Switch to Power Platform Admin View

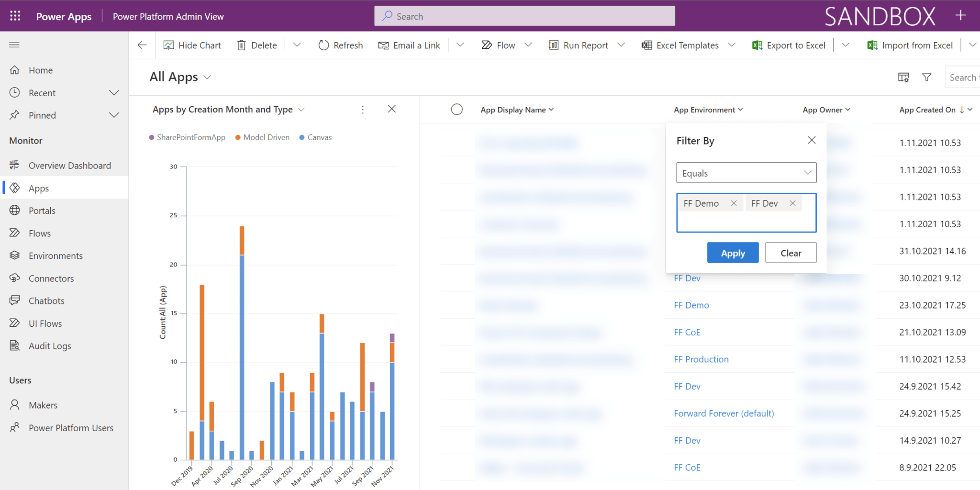click(168, 16)
